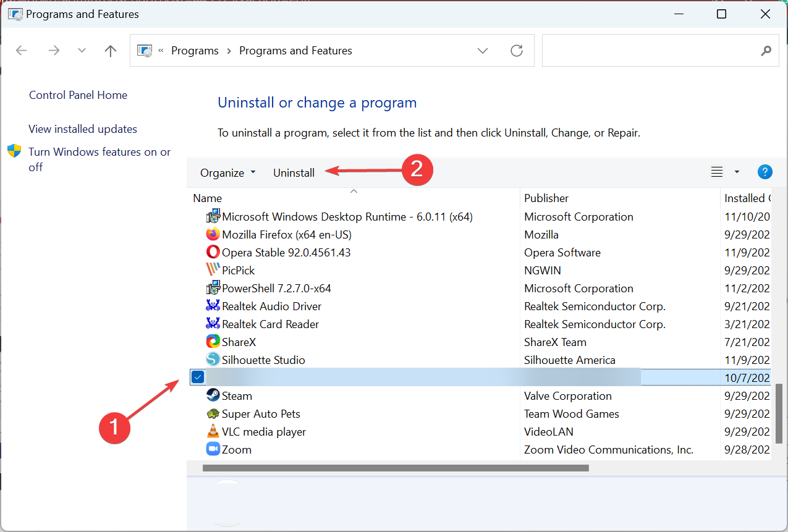Click the Forward navigation arrow
This screenshot has width=788, height=532.
click(x=54, y=51)
